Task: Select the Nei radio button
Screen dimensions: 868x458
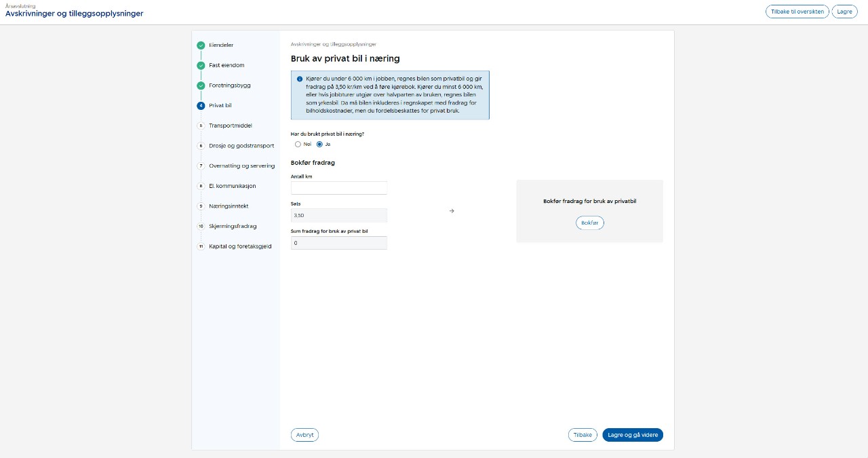Action: tap(298, 145)
